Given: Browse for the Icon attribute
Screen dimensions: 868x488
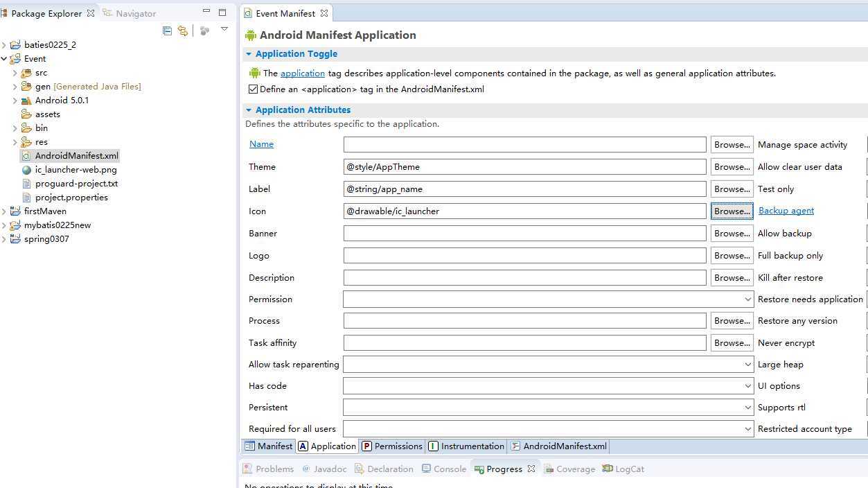Looking at the screenshot, I should coord(732,211).
